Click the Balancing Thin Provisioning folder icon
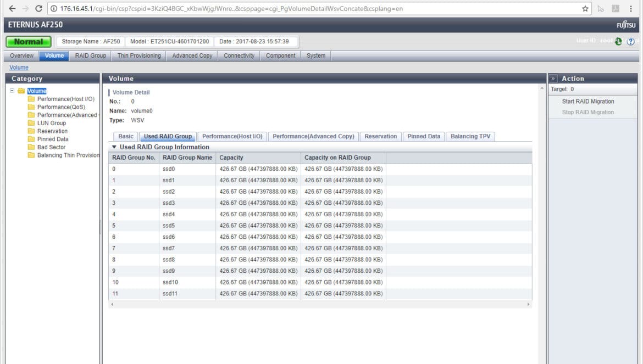 point(31,155)
